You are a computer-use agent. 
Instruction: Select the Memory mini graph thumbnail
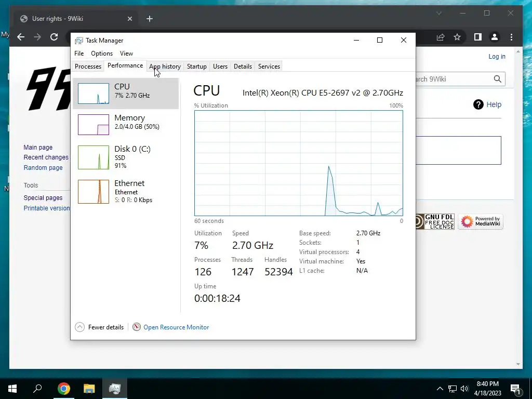tap(94, 125)
